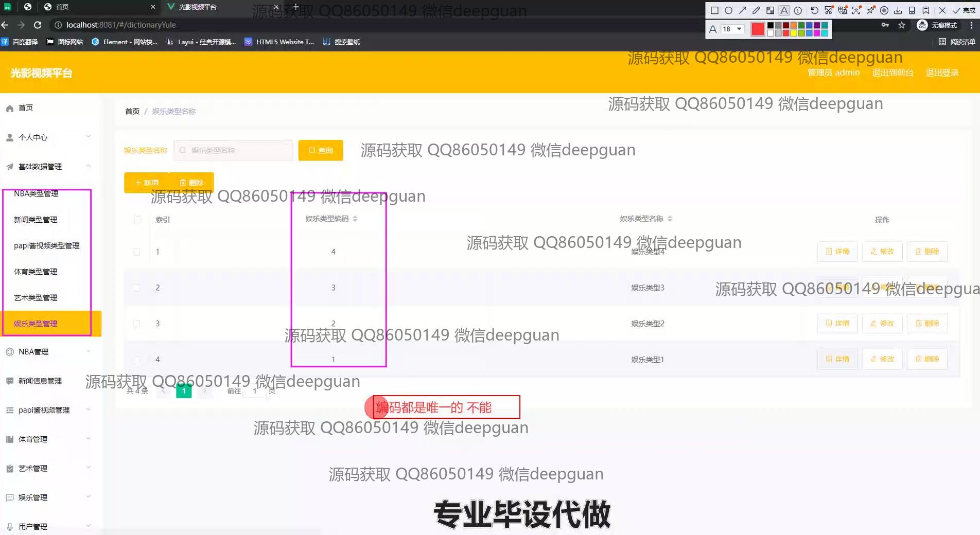This screenshot has width=980, height=535.
Task: Select the rectangle annotation tool
Action: 714,10
